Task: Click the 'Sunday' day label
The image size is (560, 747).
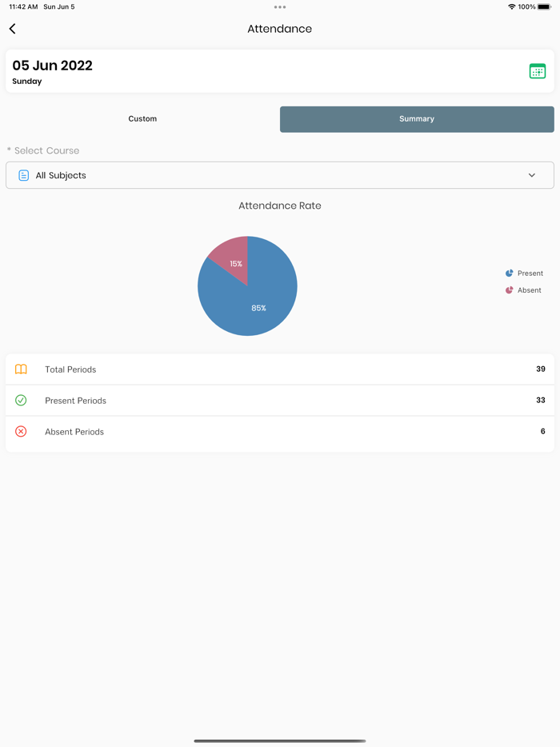Action: coord(27,82)
